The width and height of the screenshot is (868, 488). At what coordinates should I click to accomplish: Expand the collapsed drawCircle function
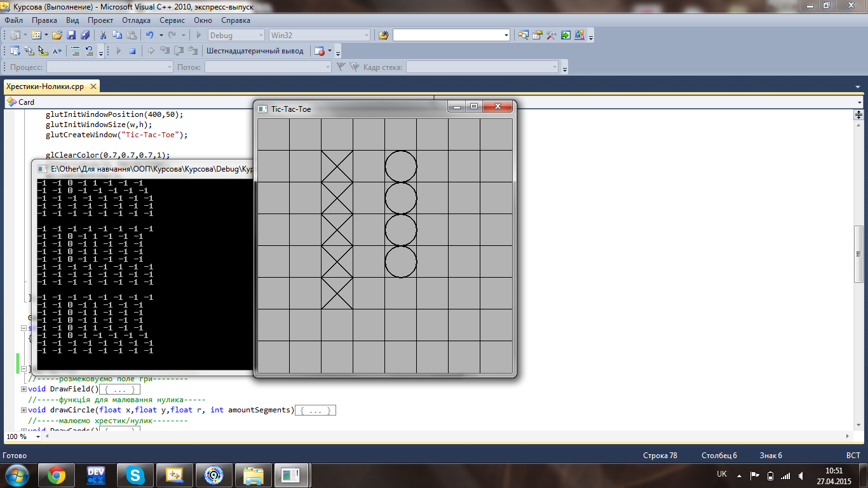24,410
